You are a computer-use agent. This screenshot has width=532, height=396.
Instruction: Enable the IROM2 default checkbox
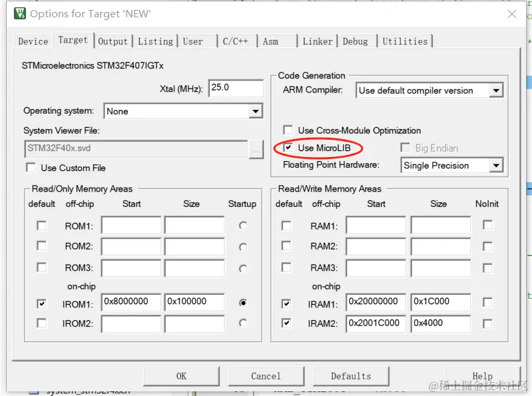(41, 323)
